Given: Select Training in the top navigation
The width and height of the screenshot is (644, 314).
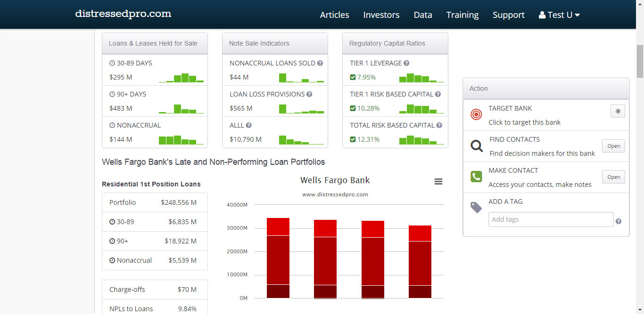Looking at the screenshot, I should (x=462, y=15).
